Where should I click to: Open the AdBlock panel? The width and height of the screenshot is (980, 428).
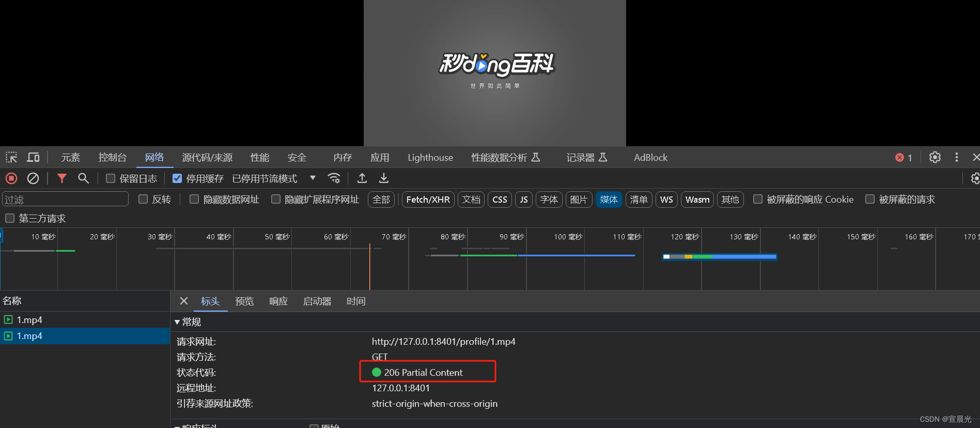tap(650, 157)
